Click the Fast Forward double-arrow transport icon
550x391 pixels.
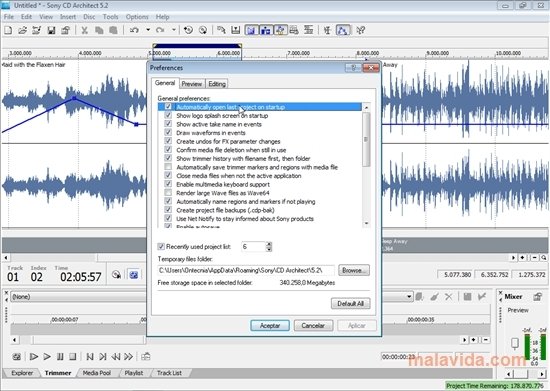[128, 357]
